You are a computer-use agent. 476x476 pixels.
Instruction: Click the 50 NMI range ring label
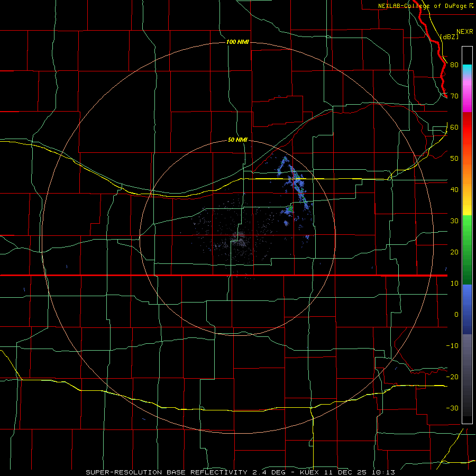coord(237,140)
